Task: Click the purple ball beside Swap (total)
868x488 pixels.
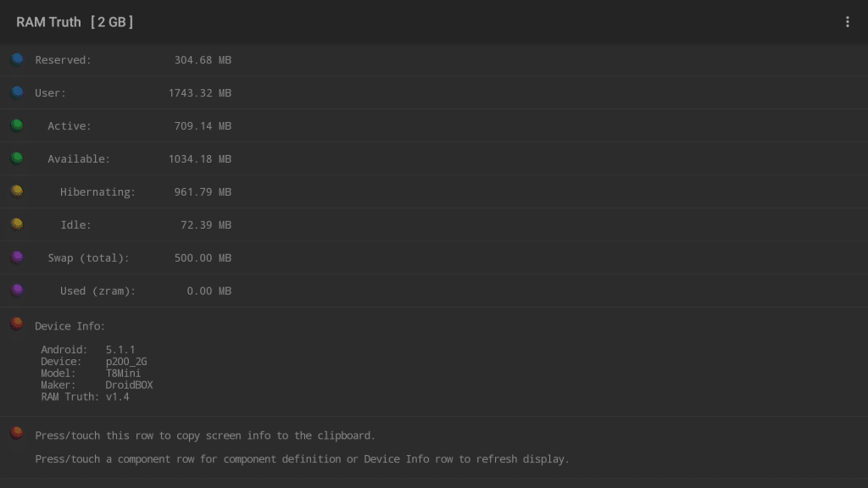Action: [x=17, y=258]
